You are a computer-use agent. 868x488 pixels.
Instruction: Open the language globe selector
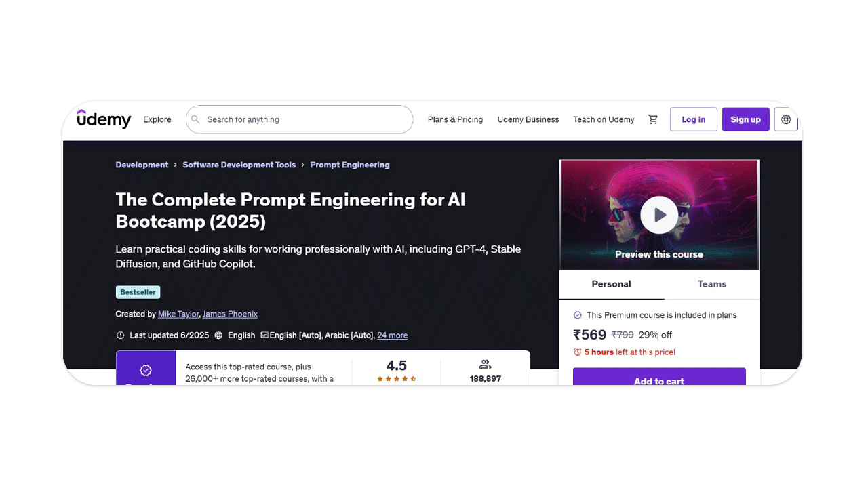[x=786, y=119]
